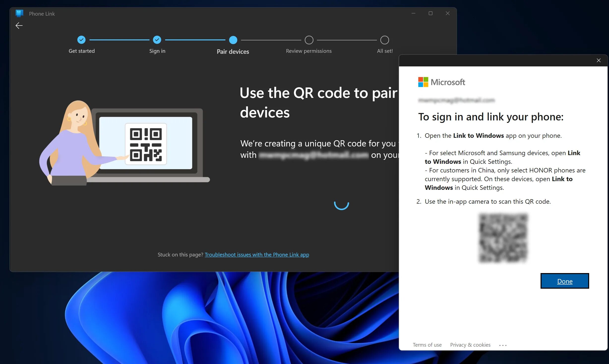The height and width of the screenshot is (364, 609).
Task: Click the blurred QR code in sign-in dialog
Action: (x=503, y=238)
